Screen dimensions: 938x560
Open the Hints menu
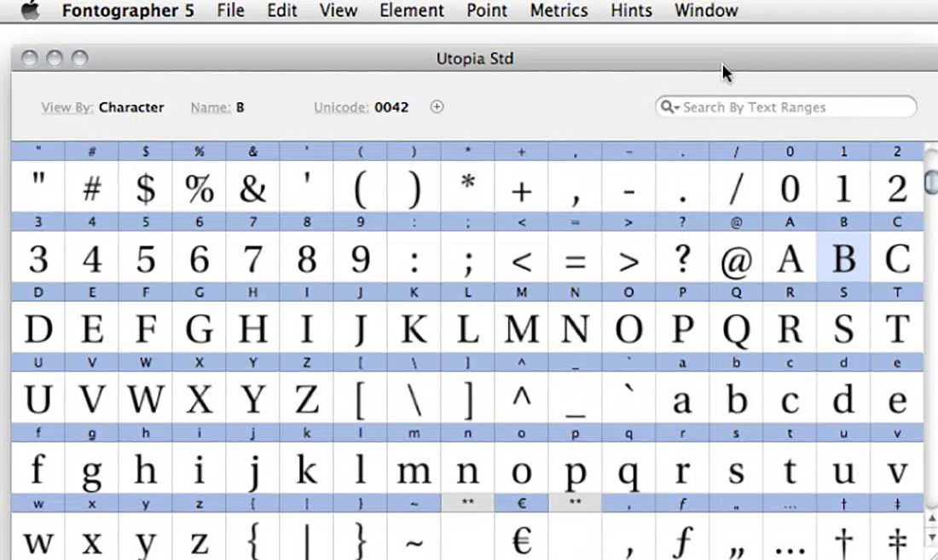click(631, 11)
